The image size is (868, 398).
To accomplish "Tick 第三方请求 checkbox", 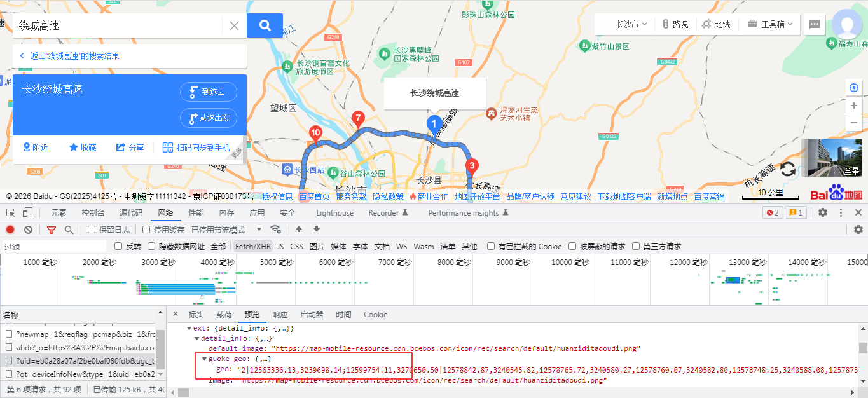I will (637, 246).
